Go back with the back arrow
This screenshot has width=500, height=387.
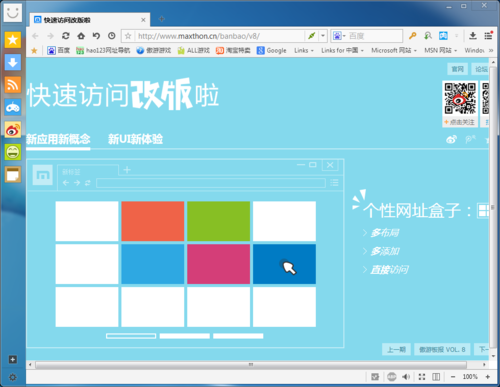(35, 36)
